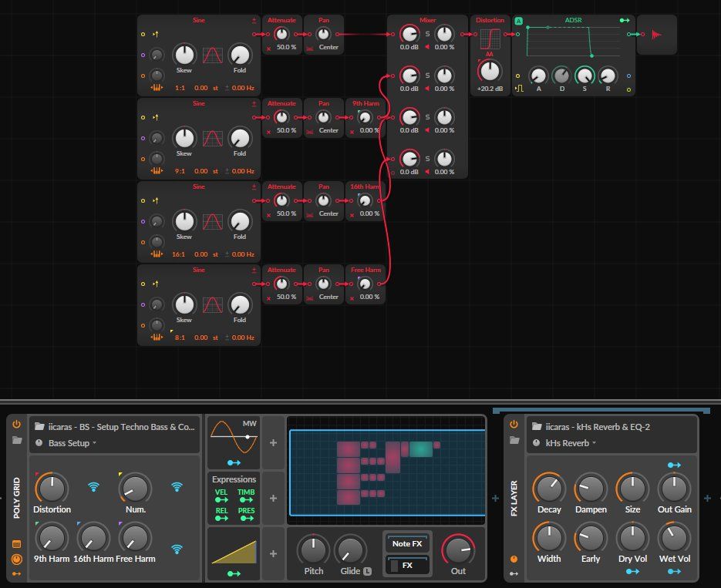This screenshot has height=588, width=721.
Task: Click the iicaras BS Setup Techno Bass preset name
Action: coord(121,427)
